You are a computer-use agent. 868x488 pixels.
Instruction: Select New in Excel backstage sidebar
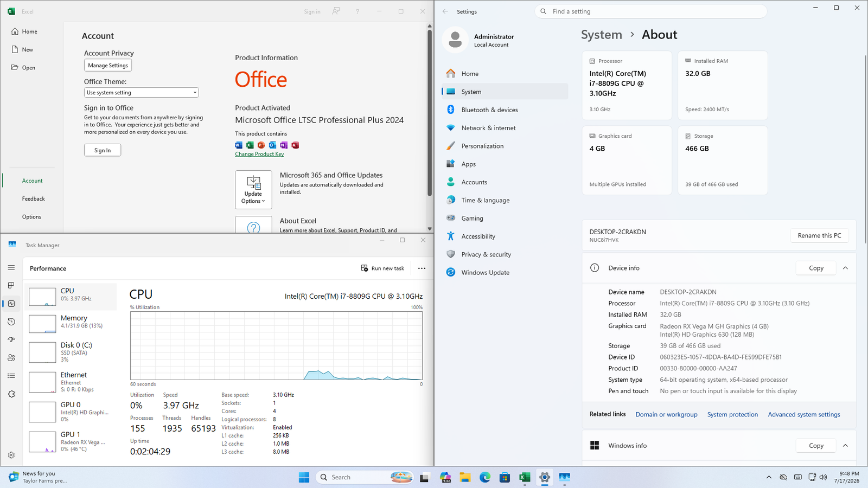click(23, 49)
